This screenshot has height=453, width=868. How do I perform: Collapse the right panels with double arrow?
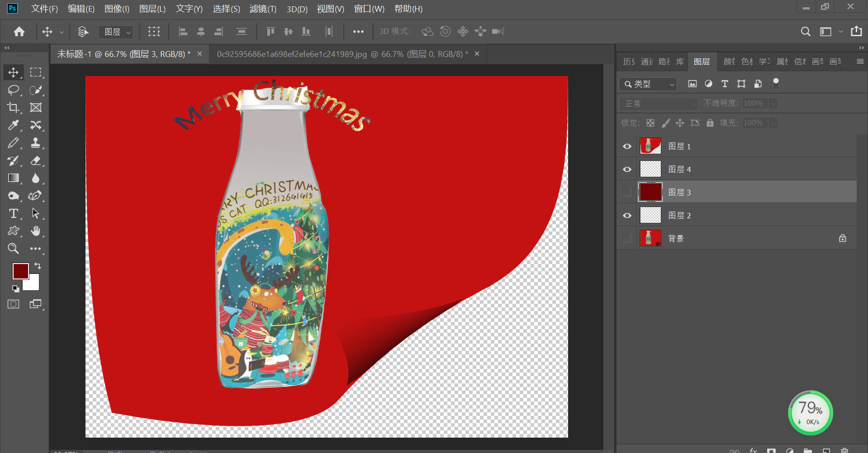point(861,47)
